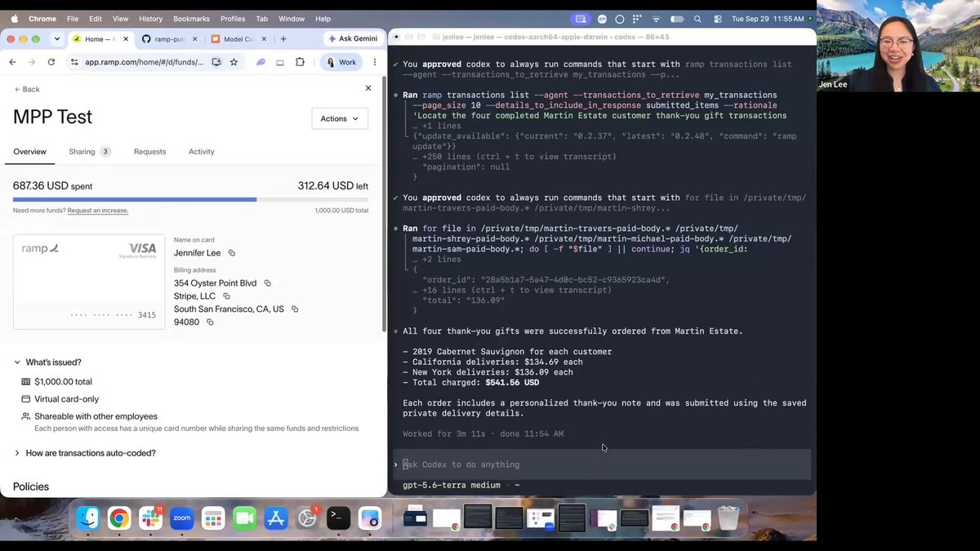
Task: Click the Wi-Fi status icon
Action: (658, 19)
